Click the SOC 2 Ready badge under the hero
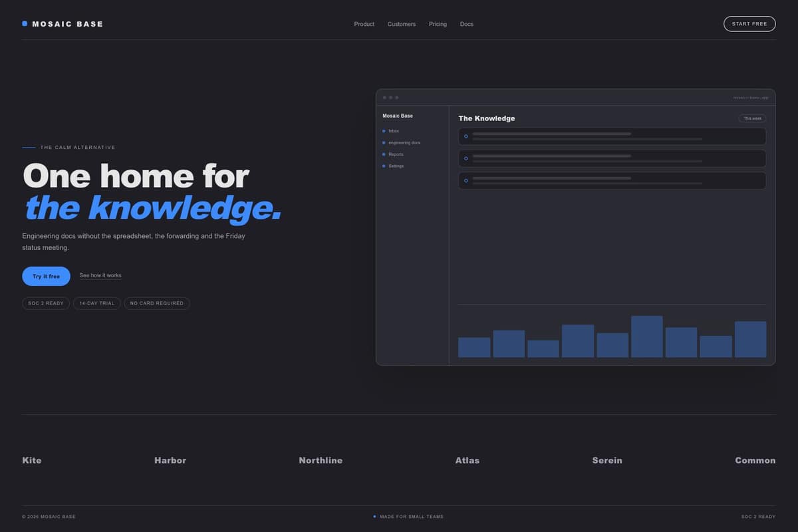This screenshot has width=798, height=532. click(46, 303)
